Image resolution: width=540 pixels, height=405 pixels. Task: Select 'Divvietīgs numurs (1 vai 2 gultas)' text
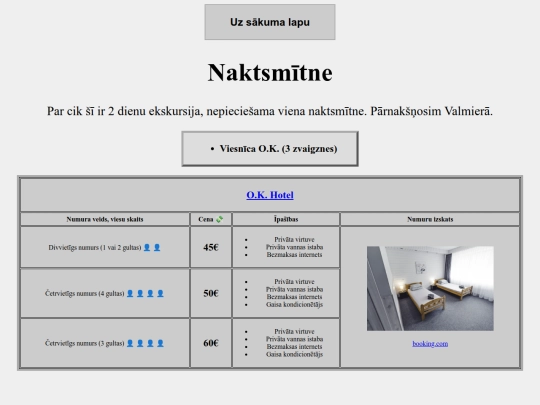tap(95, 248)
